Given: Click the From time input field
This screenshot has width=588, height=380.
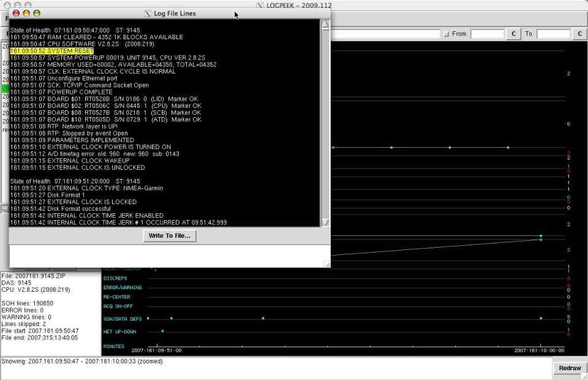Looking at the screenshot, I should (x=487, y=34).
